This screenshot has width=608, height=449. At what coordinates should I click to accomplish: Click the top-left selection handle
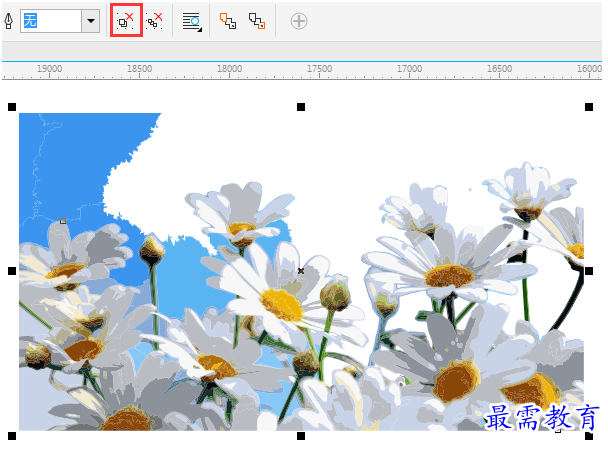point(12,107)
